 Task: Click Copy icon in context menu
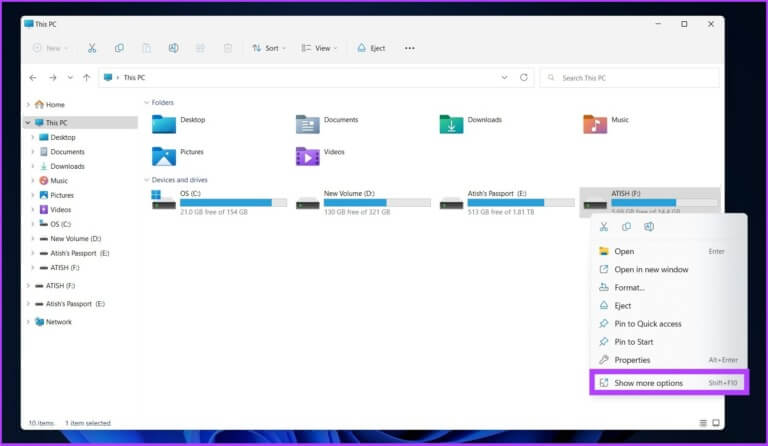point(626,227)
